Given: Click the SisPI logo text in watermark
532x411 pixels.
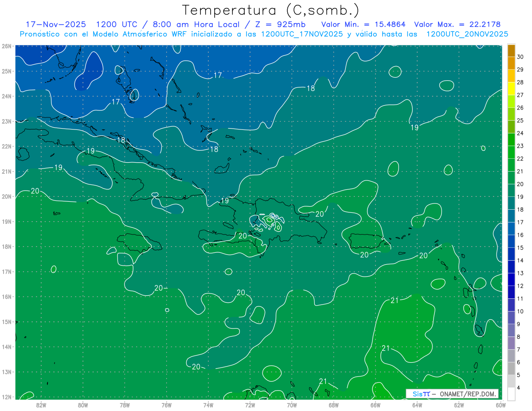Looking at the screenshot, I should [x=421, y=394].
